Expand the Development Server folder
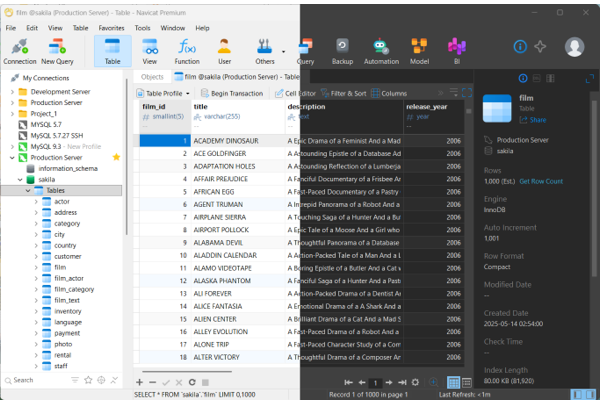600x400 pixels. [x=12, y=92]
